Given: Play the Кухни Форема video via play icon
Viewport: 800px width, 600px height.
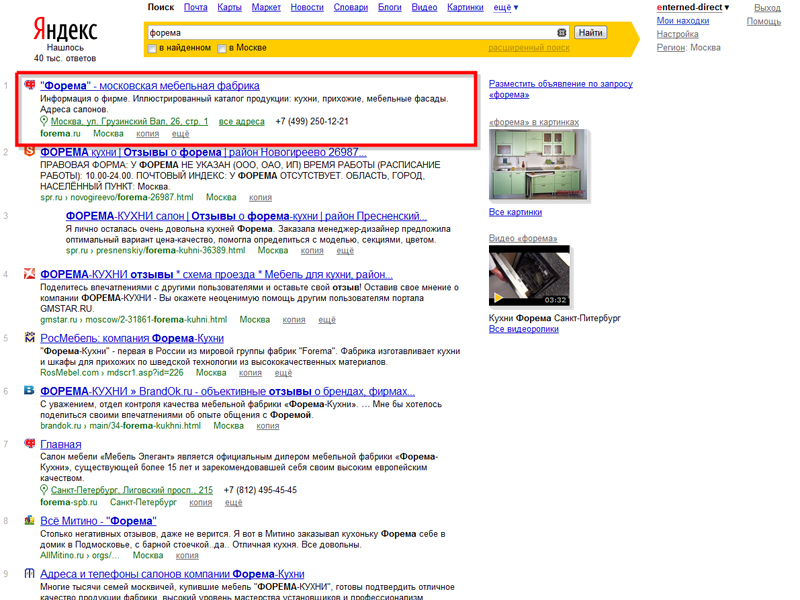Looking at the screenshot, I should [498, 298].
